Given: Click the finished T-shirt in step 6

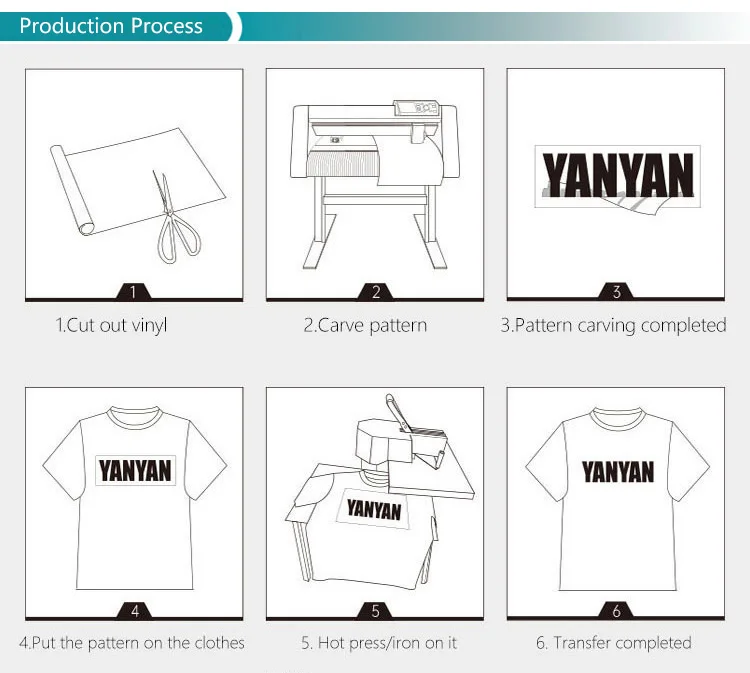Looking at the screenshot, I should tap(618, 499).
